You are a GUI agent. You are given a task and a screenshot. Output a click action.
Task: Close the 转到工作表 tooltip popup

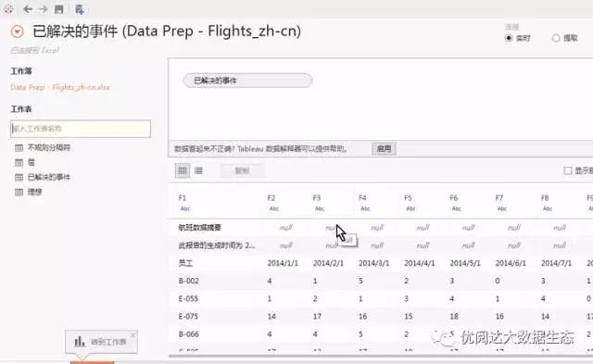point(132,335)
